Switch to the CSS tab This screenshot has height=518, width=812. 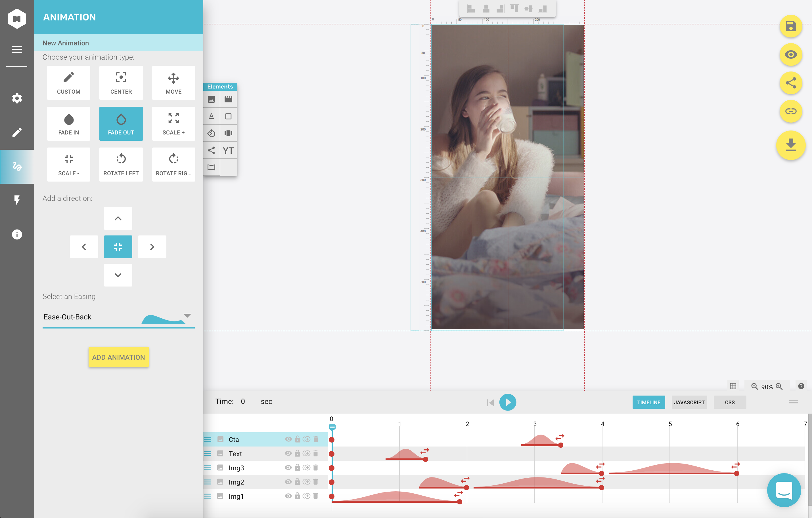[x=729, y=403]
